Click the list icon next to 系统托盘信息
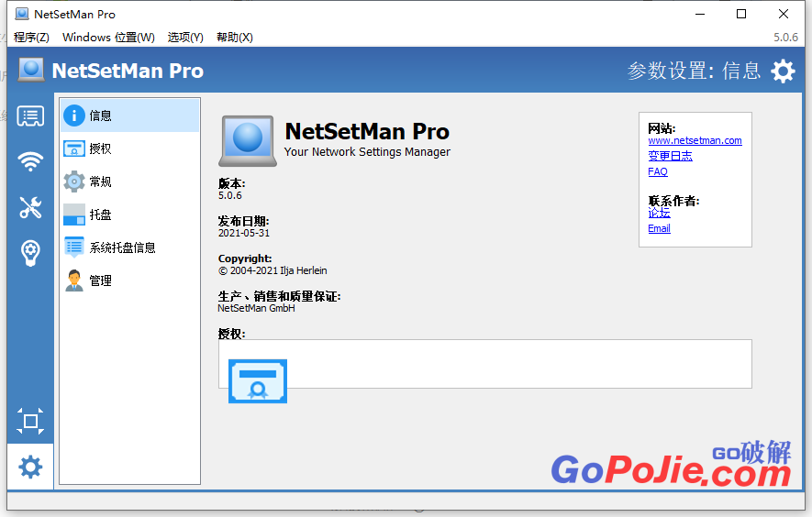This screenshot has height=517, width=812. pyautogui.click(x=74, y=247)
